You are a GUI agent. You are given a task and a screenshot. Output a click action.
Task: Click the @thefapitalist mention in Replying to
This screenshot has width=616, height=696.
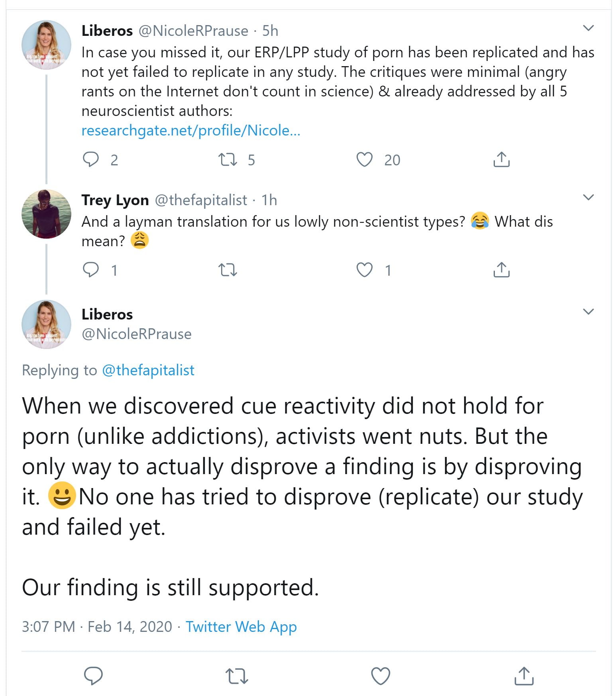tap(148, 370)
